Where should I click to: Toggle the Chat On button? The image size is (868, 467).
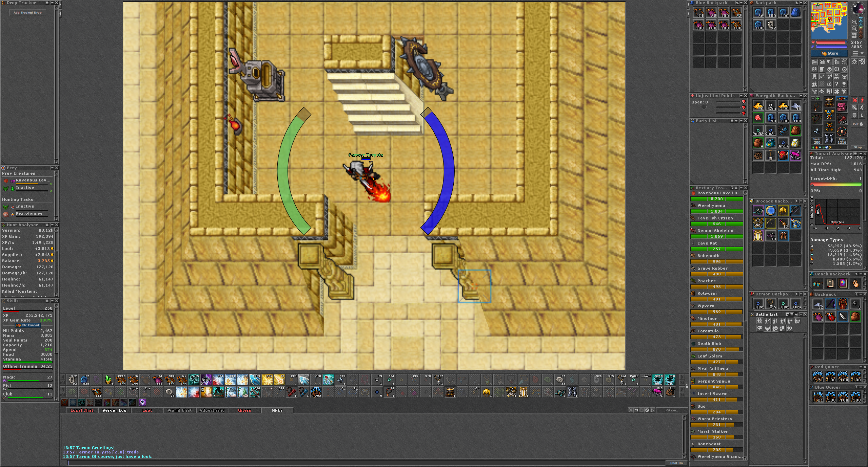(x=676, y=463)
